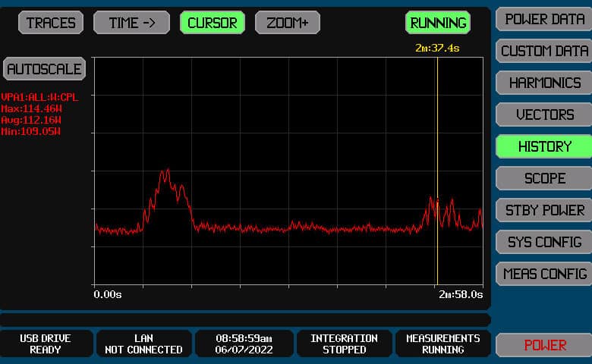Select the ZOOM+ button
Screen dimensions: 592x364
tap(288, 23)
